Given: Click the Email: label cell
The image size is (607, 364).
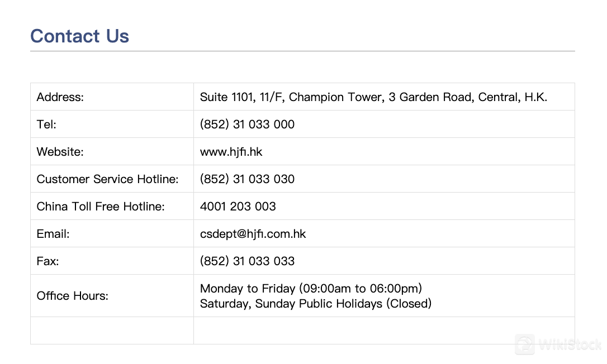Looking at the screenshot, I should 112,233.
